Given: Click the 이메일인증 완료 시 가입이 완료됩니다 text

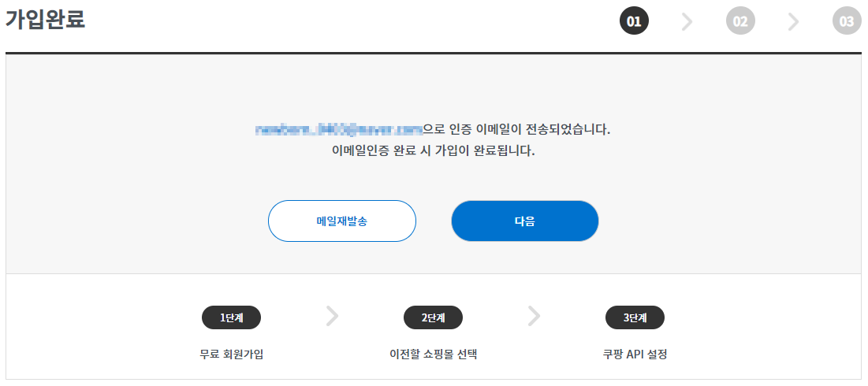Looking at the screenshot, I should click(433, 150).
